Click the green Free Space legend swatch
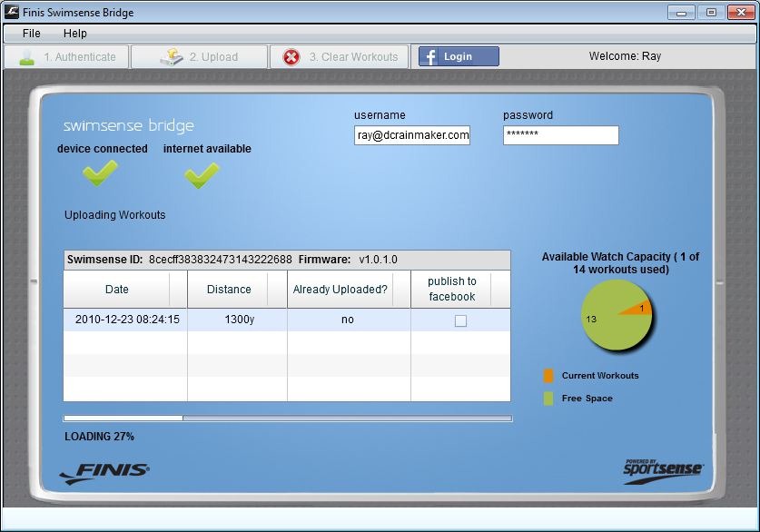760x532 pixels. (x=548, y=399)
